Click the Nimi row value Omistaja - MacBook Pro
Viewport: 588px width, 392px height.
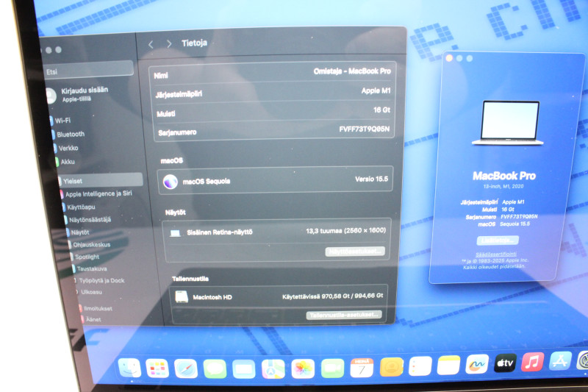point(352,71)
